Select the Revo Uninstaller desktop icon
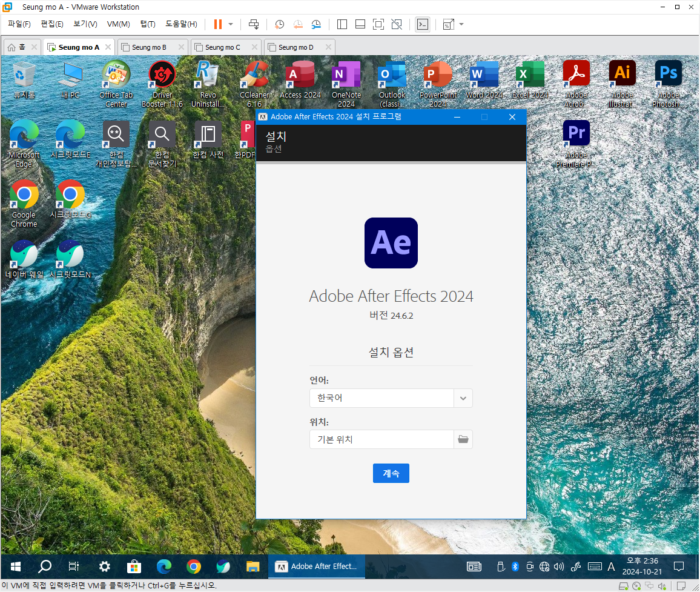The height and width of the screenshot is (592, 700). click(x=208, y=84)
